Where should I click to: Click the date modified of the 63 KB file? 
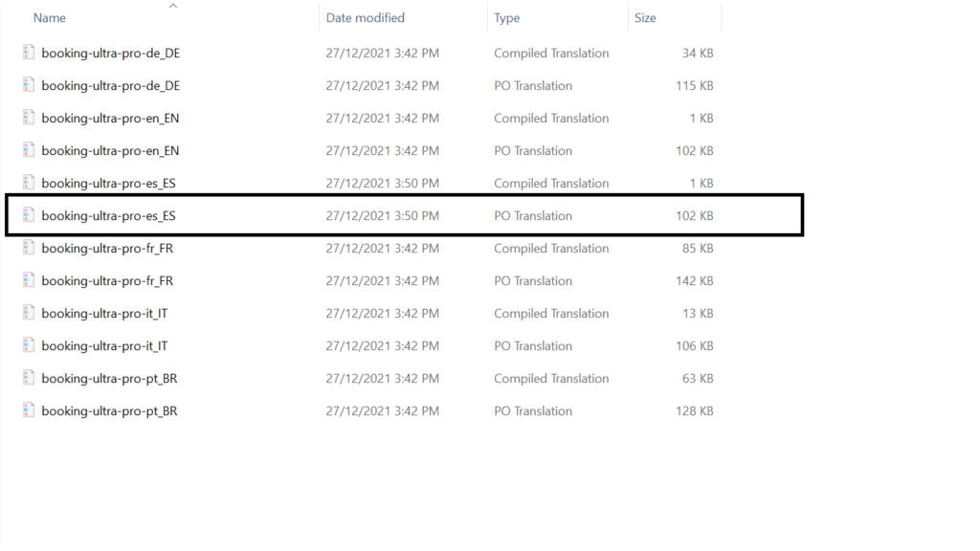point(383,378)
